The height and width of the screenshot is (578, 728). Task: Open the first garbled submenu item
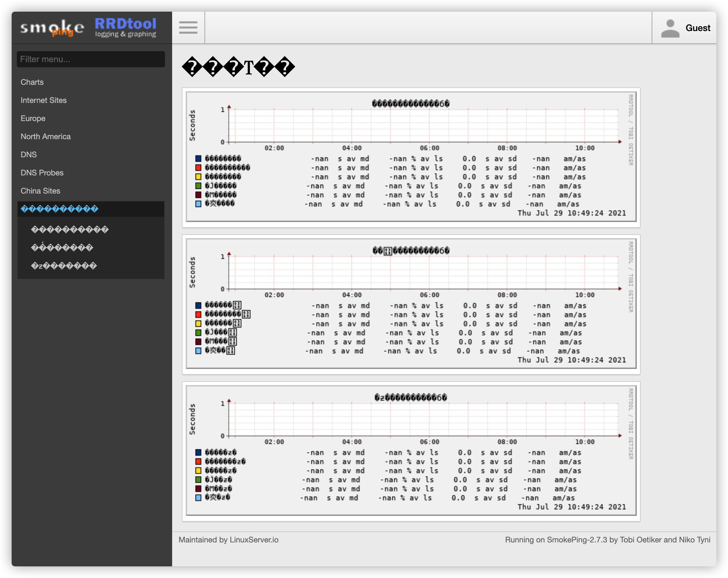pos(70,230)
